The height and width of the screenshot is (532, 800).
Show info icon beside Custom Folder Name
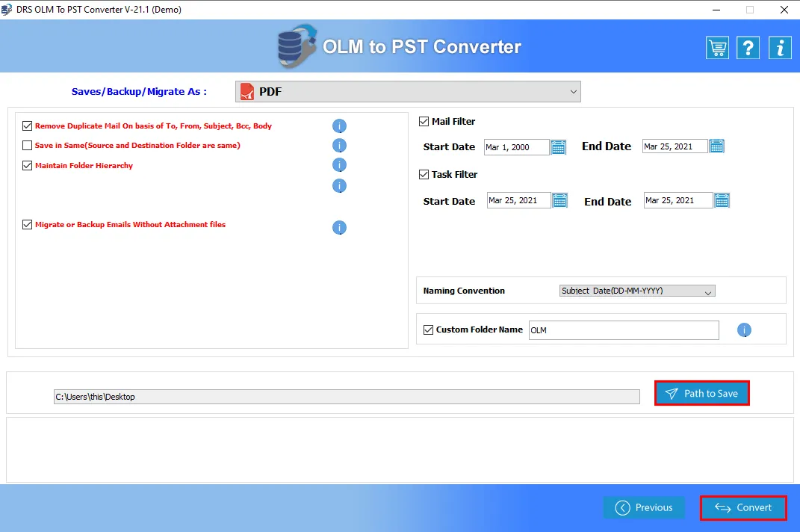744,330
